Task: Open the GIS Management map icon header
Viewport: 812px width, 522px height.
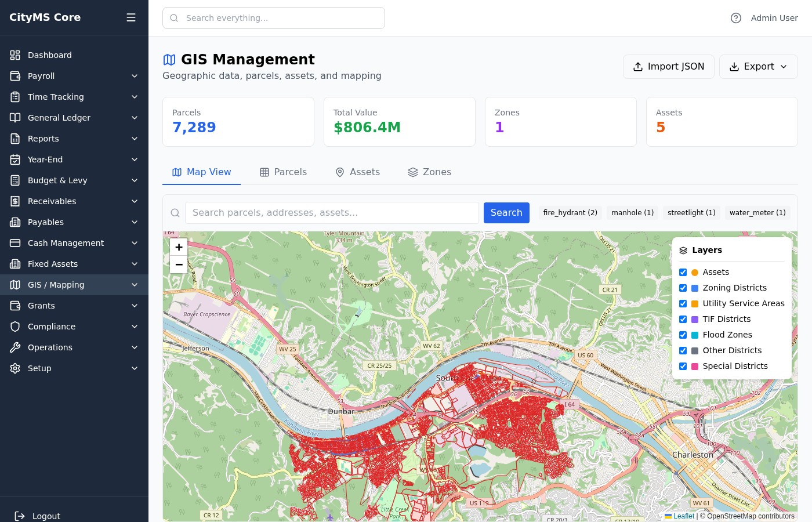Action: [169, 59]
